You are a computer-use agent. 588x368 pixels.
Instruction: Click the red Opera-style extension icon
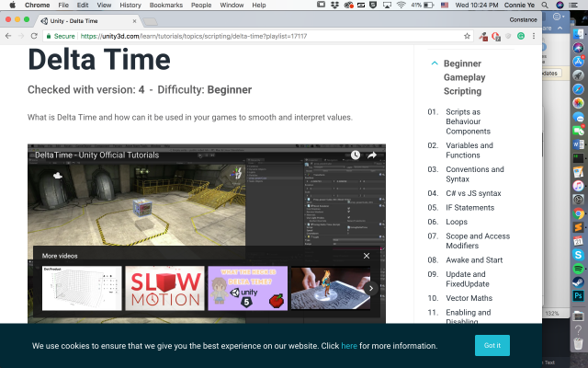(x=496, y=36)
